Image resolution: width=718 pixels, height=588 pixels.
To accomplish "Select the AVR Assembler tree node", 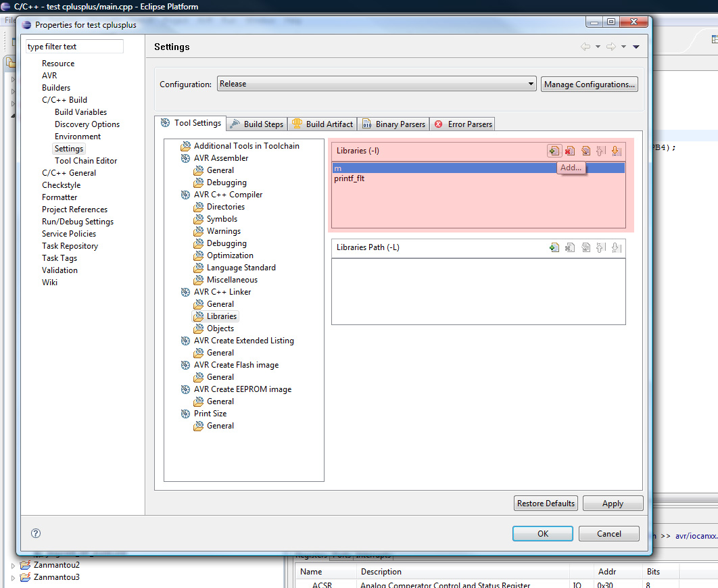I will (x=220, y=158).
